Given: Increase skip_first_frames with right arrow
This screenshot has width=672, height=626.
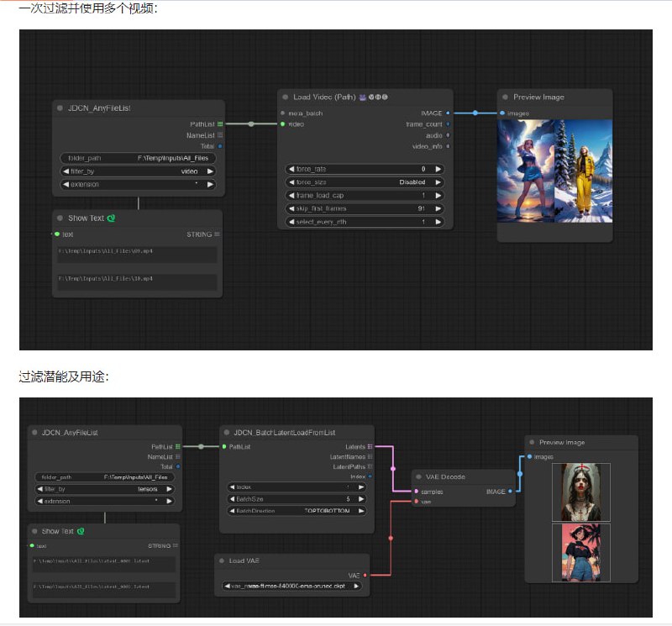Looking at the screenshot, I should coord(438,208).
